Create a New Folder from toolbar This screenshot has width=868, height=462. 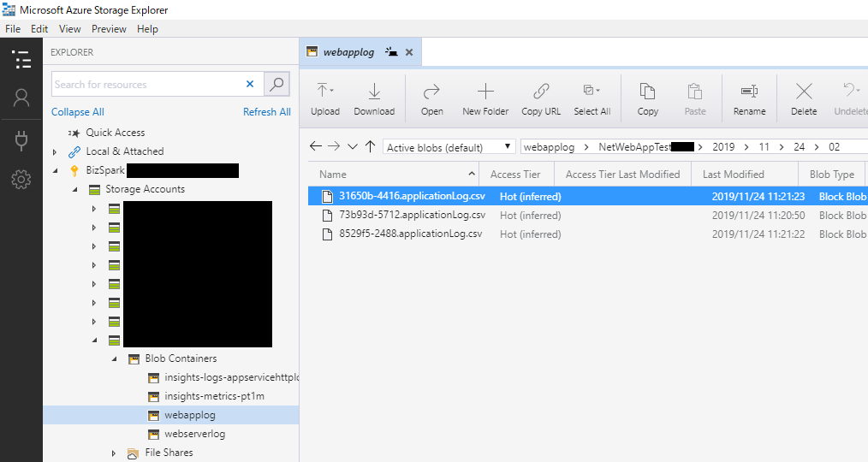(x=485, y=99)
